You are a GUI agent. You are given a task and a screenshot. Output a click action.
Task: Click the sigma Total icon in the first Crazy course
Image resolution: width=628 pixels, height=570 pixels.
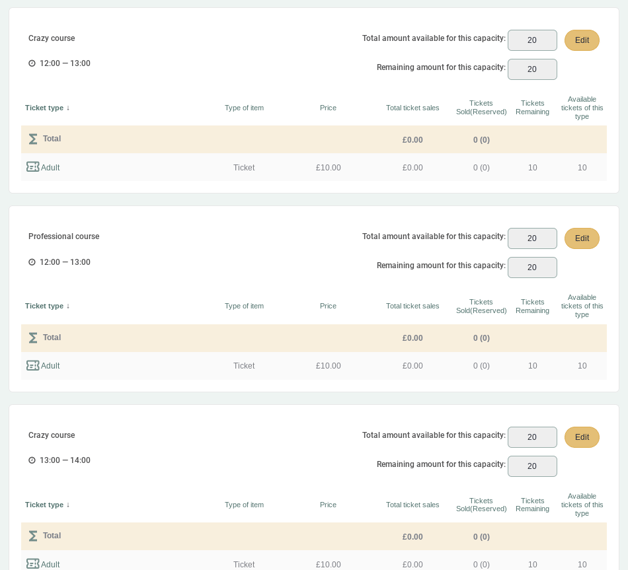[x=33, y=139]
